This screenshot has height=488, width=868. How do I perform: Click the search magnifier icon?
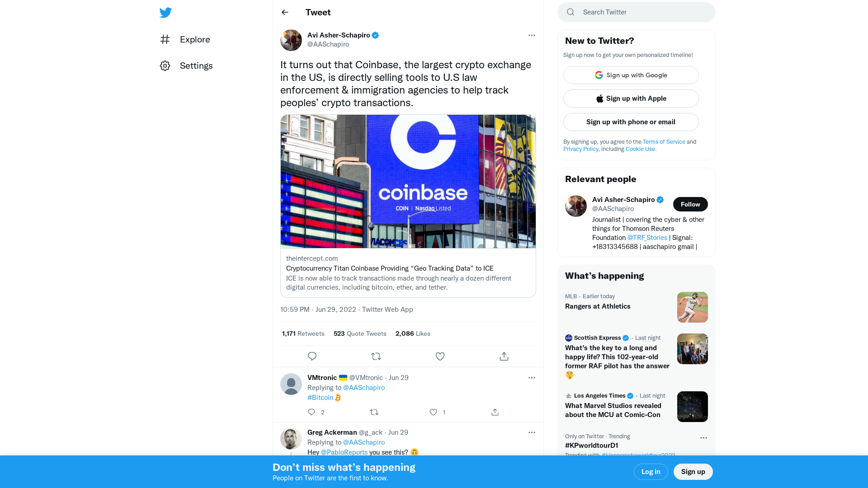(570, 12)
